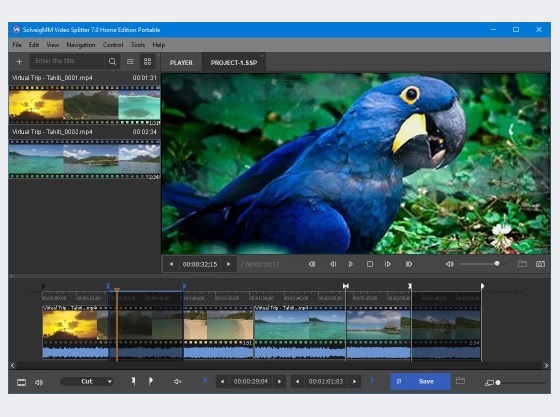Add a marker at cursor position
This screenshot has width=560, height=417.
pyautogui.click(x=133, y=381)
